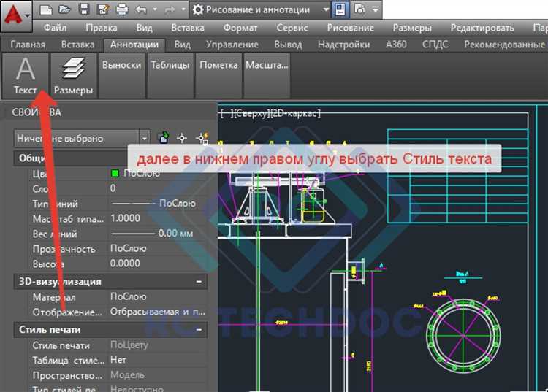The height and width of the screenshot is (392, 548).
Task: Switch to the Вывод ribbon tab
Action: click(288, 45)
